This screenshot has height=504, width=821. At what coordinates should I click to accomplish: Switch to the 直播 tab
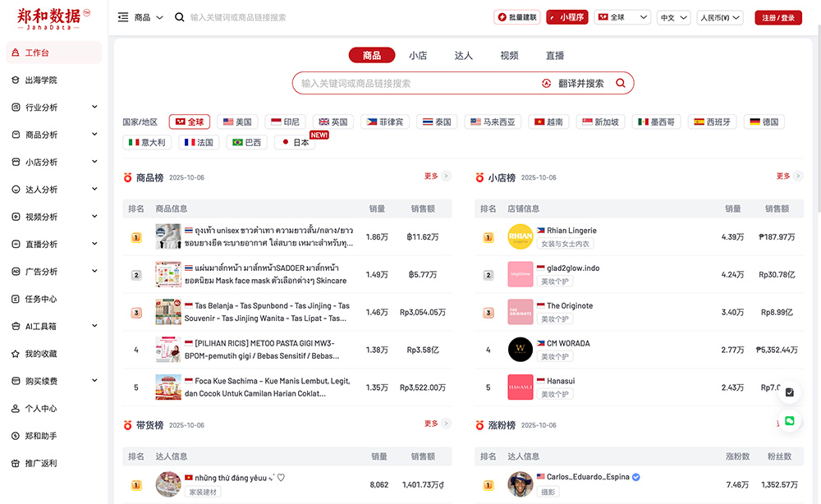555,55
